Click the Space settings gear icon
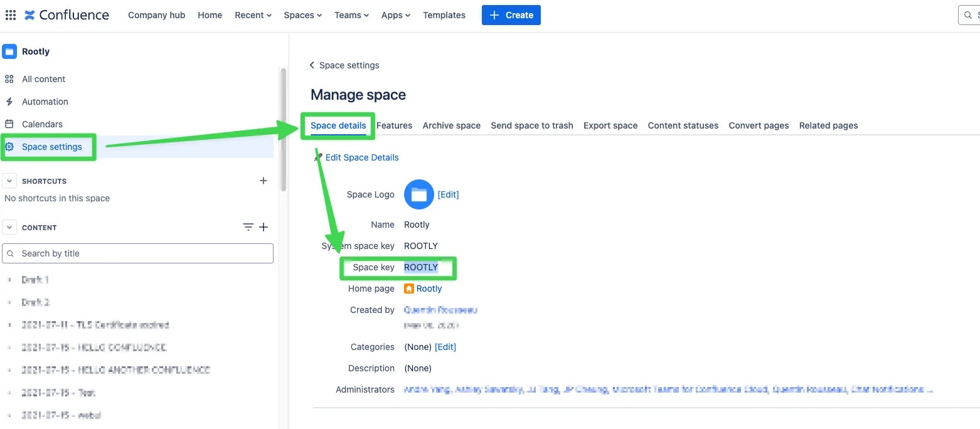Screen dimensions: 980x429 (x=9, y=147)
